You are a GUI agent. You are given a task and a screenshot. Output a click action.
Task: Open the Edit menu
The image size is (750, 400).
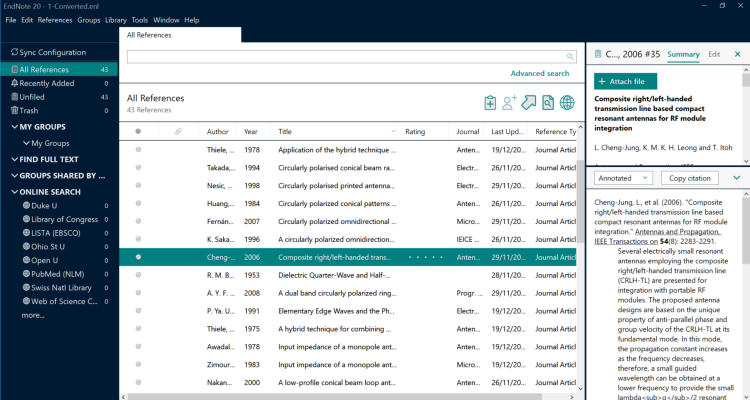pos(27,20)
